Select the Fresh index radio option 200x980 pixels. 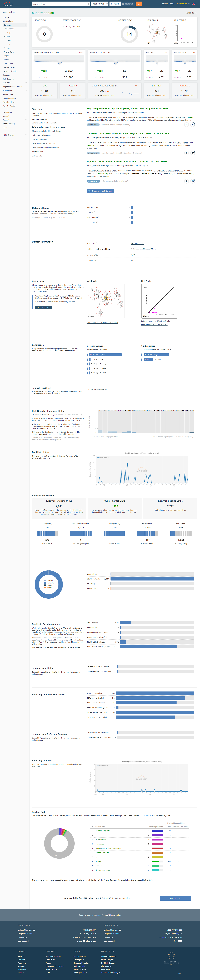pyautogui.click(x=115, y=4)
